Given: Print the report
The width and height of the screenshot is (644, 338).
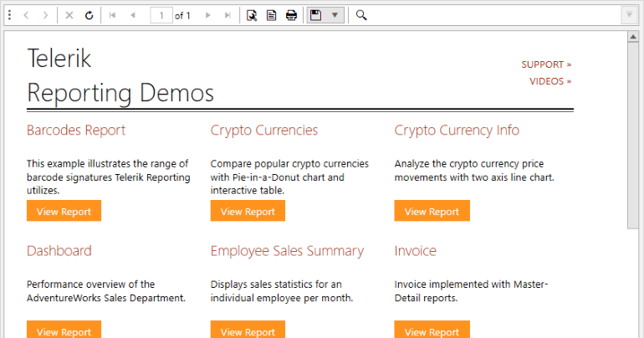Looking at the screenshot, I should click(x=291, y=15).
